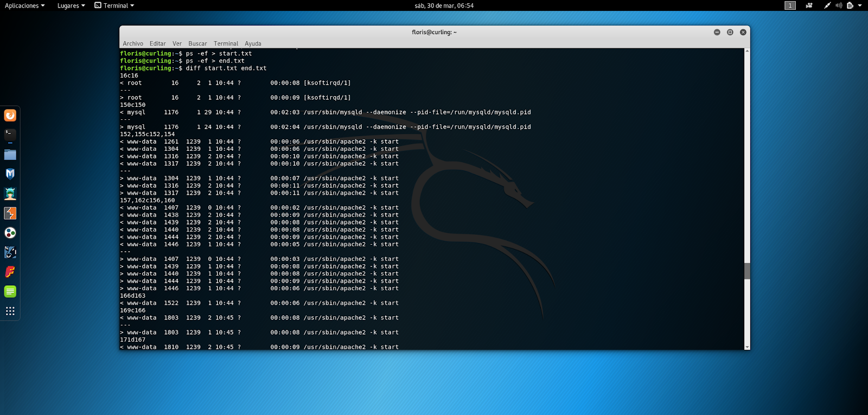Minimize the floris@curling terminal window
This screenshot has height=415, width=868.
point(717,33)
